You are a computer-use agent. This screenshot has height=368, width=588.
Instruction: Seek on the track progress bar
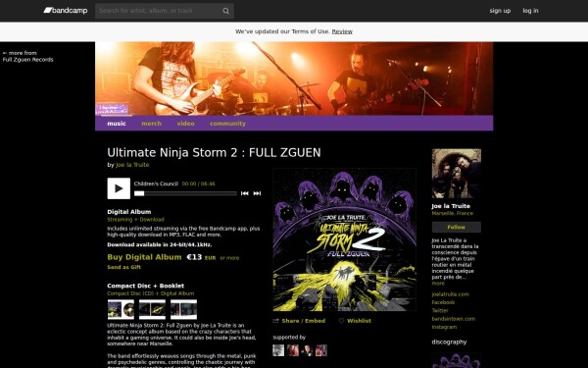[x=185, y=193]
